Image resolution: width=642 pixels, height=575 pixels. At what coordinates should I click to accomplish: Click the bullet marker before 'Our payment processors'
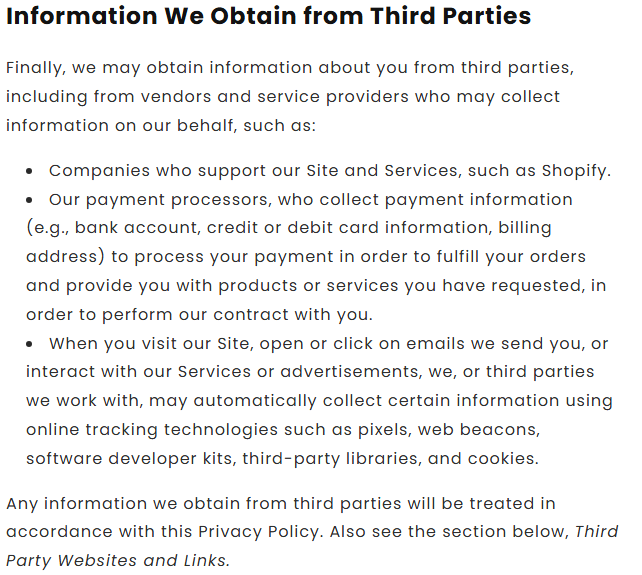click(x=31, y=200)
